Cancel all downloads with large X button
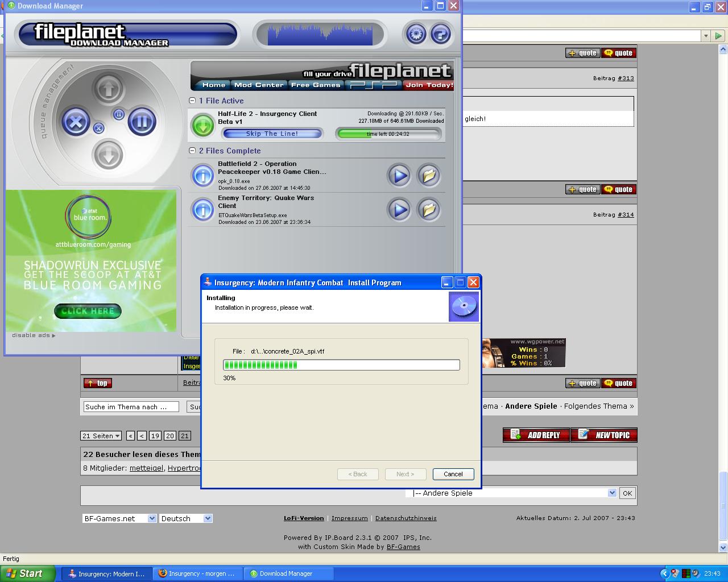 76,121
